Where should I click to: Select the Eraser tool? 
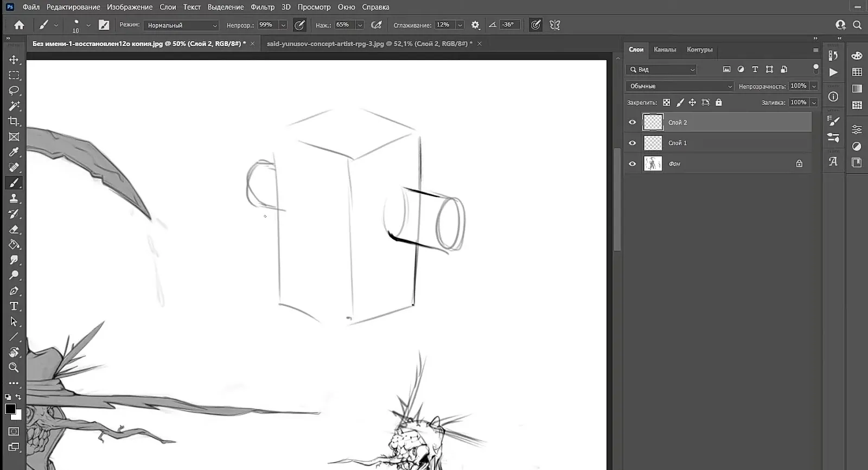coord(14,229)
